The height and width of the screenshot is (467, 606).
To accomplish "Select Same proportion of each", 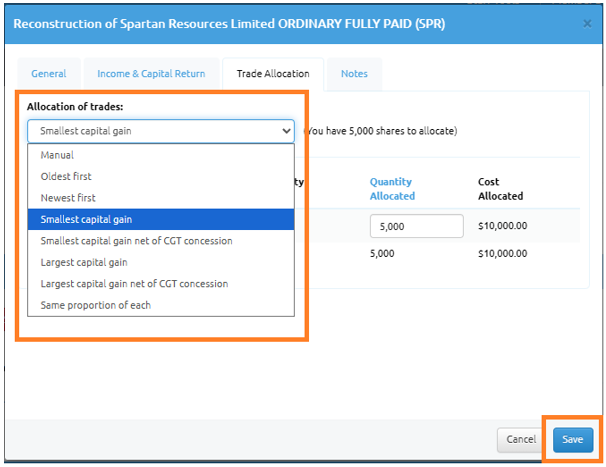I will tap(95, 305).
